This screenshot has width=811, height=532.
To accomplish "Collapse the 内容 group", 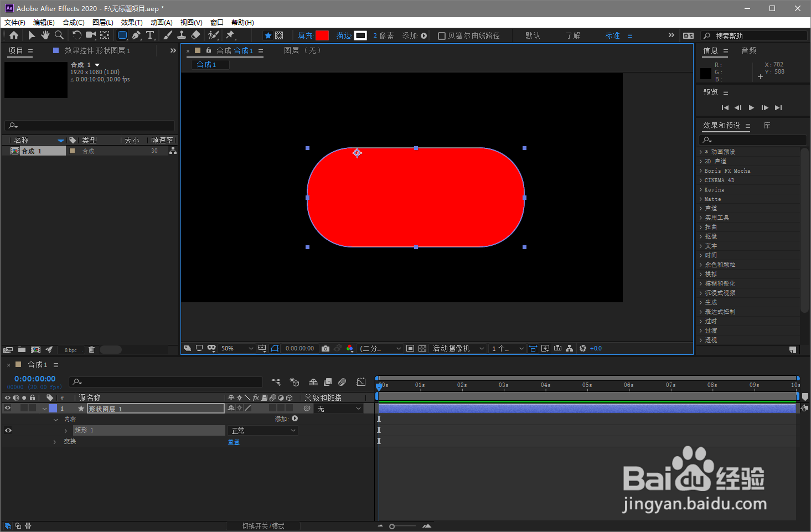I will coord(55,420).
